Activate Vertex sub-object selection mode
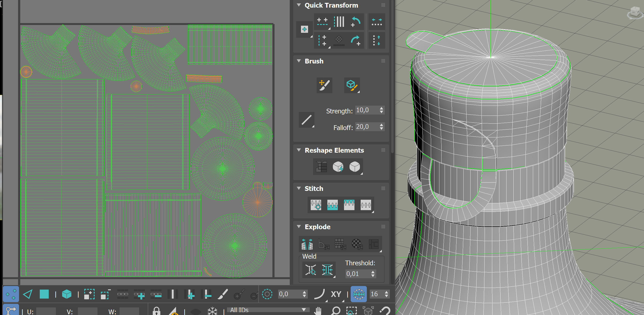 tap(11, 294)
